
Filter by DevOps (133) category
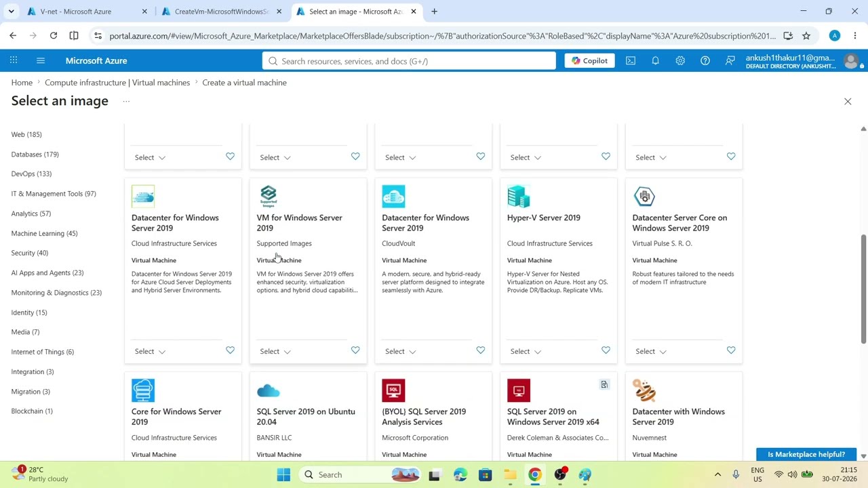tap(31, 174)
